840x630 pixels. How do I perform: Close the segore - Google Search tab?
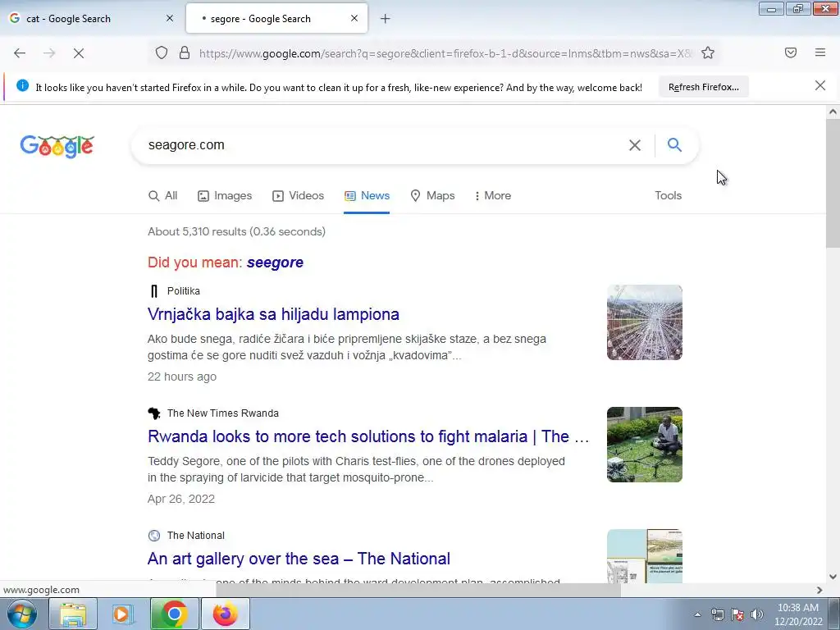(354, 18)
